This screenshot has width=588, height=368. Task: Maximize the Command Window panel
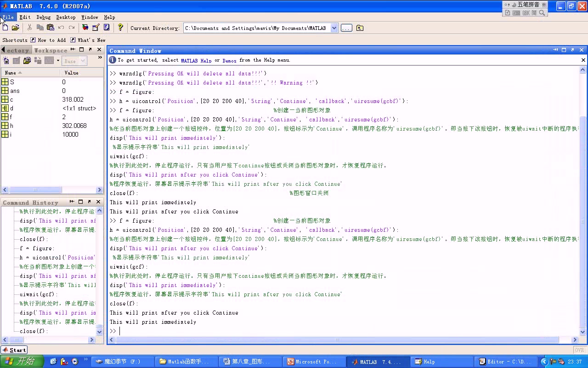click(564, 50)
